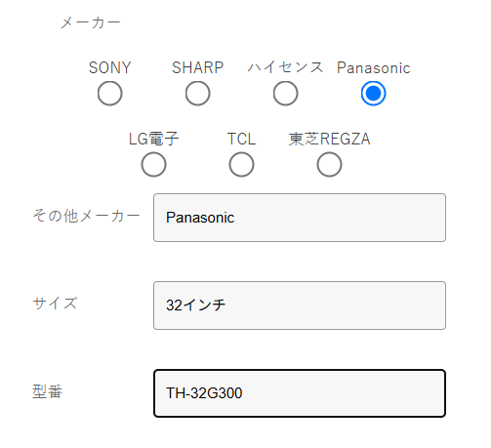Viewport: 491px width, 448px height.
Task: Select the LG電子 radio button
Action: [153, 165]
